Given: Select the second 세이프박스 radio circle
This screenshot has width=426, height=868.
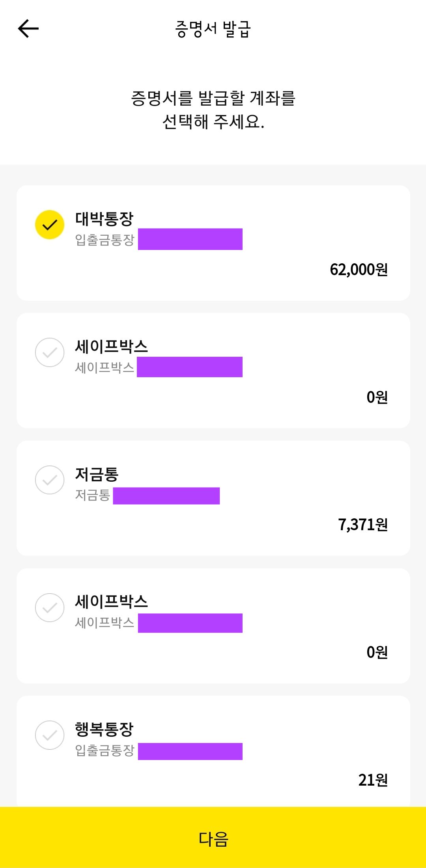Looking at the screenshot, I should point(50,607).
